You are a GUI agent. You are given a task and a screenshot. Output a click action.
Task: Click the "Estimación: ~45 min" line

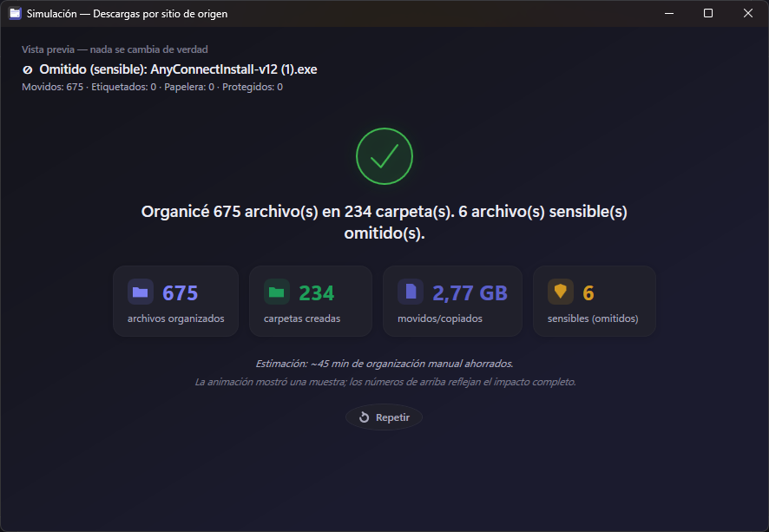pyautogui.click(x=384, y=364)
